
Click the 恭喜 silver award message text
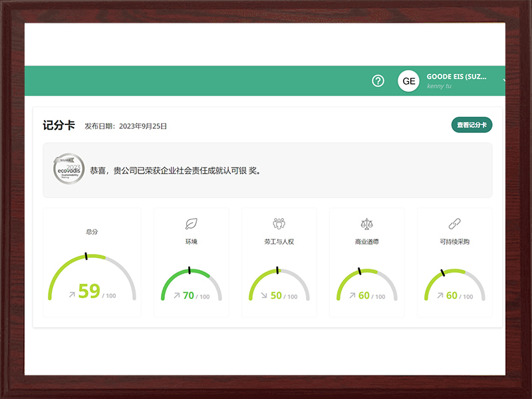176,170
